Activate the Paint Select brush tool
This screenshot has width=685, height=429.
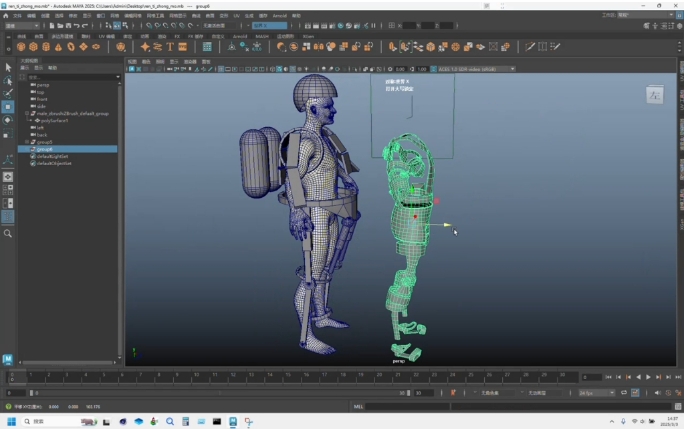[x=8, y=93]
